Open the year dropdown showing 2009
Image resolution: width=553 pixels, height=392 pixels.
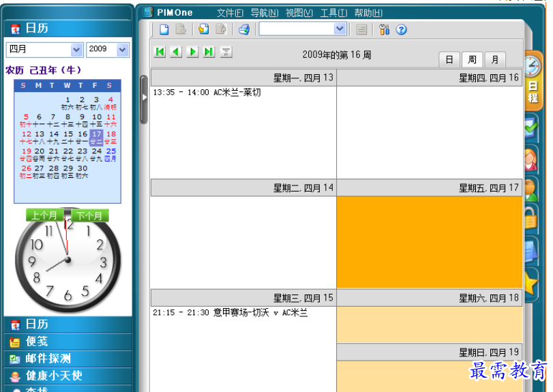[x=123, y=50]
